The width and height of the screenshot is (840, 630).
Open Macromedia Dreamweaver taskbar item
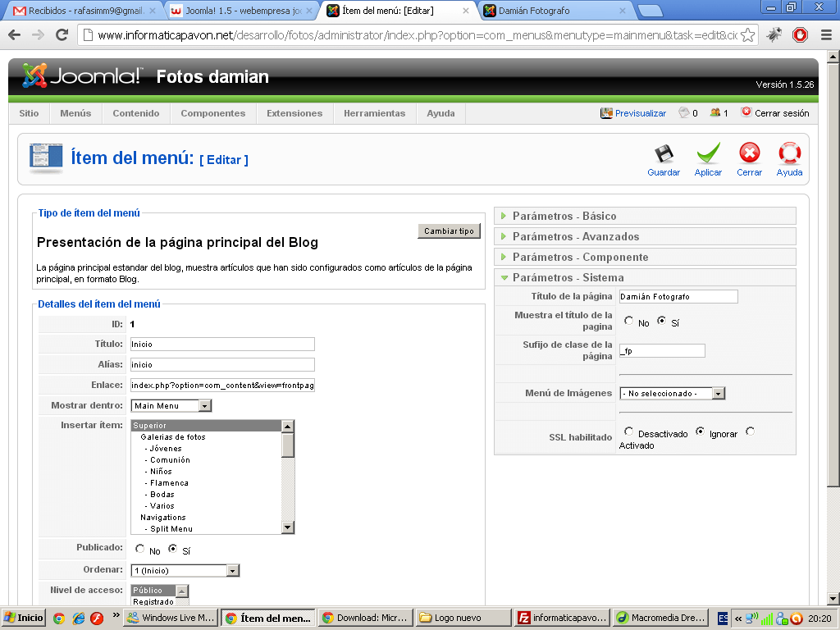(x=660, y=618)
